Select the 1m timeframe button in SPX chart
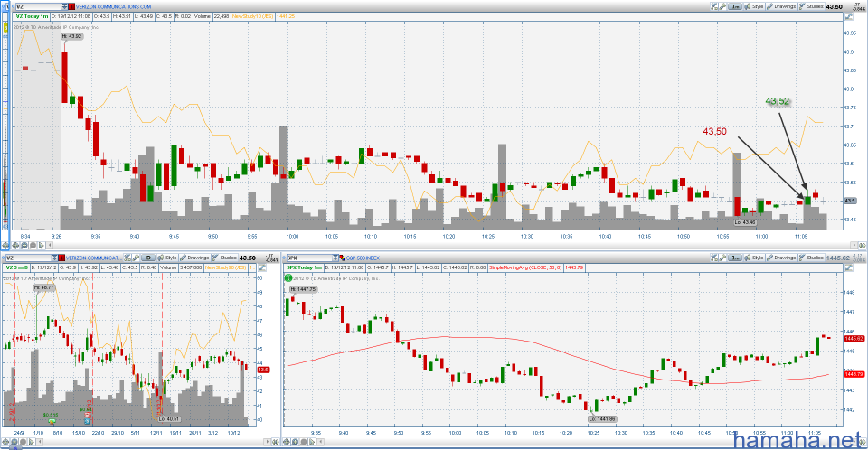868x450 pixels. [734, 258]
